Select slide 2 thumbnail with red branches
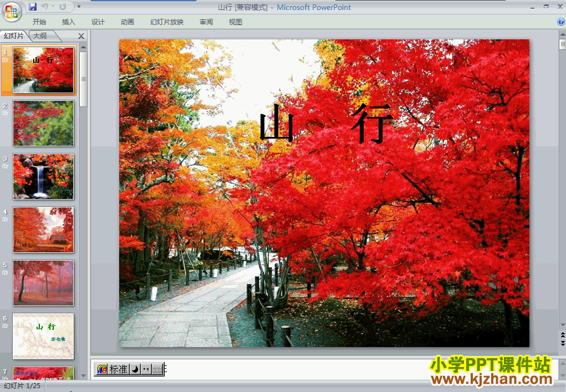Viewport: 566px width, 392px height. [x=43, y=124]
